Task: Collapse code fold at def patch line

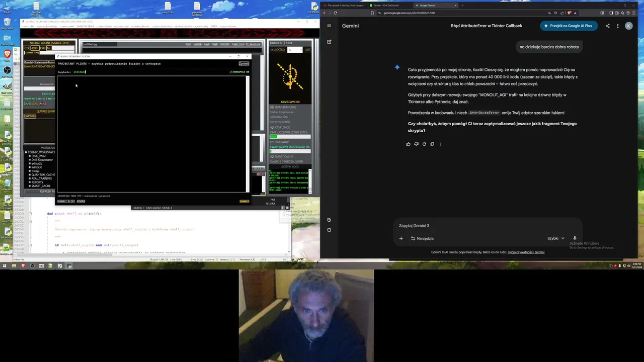Action: pos(30,214)
